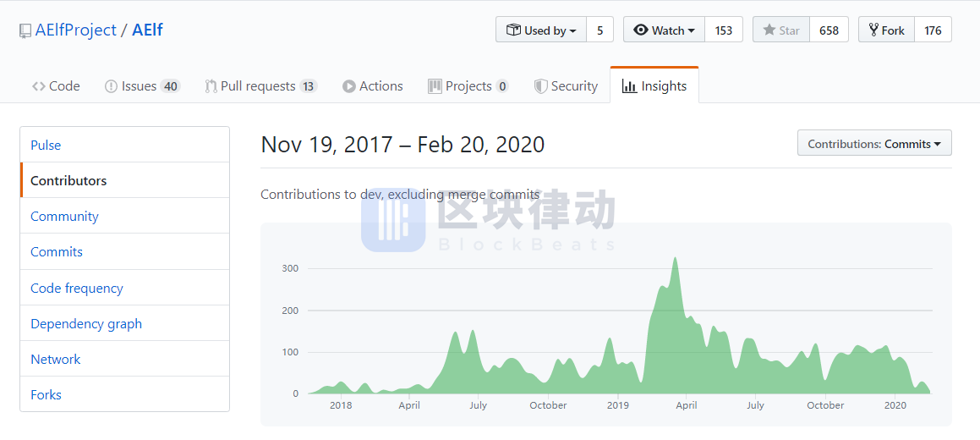The height and width of the screenshot is (440, 980).
Task: Click the Watch eye icon
Action: click(x=641, y=30)
